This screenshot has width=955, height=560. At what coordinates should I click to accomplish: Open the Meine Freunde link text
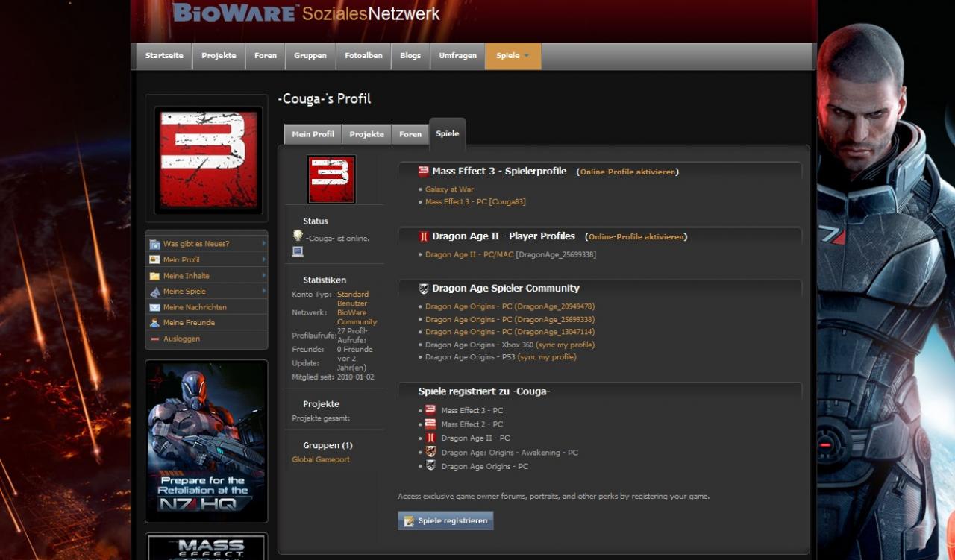pos(189,323)
